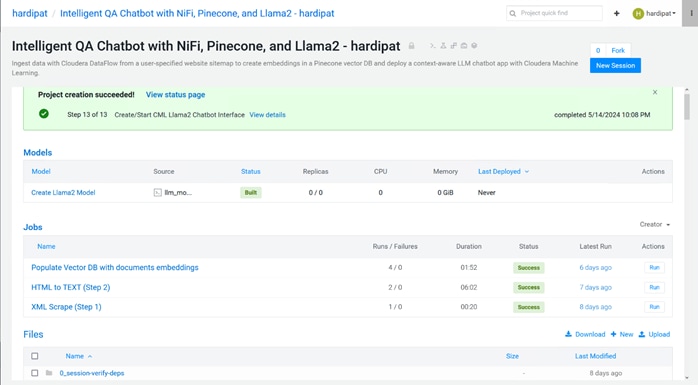Click the Upload files icon
This screenshot has height=385, width=698.
pyautogui.click(x=641, y=334)
